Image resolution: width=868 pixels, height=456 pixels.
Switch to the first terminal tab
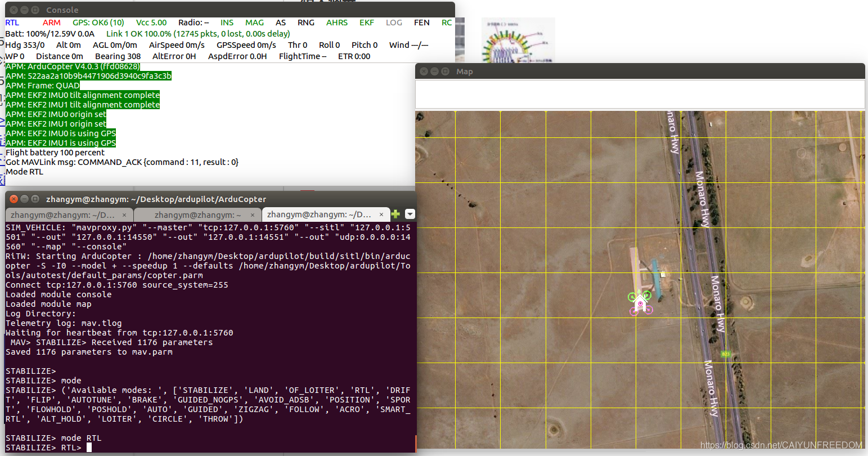[x=69, y=214]
